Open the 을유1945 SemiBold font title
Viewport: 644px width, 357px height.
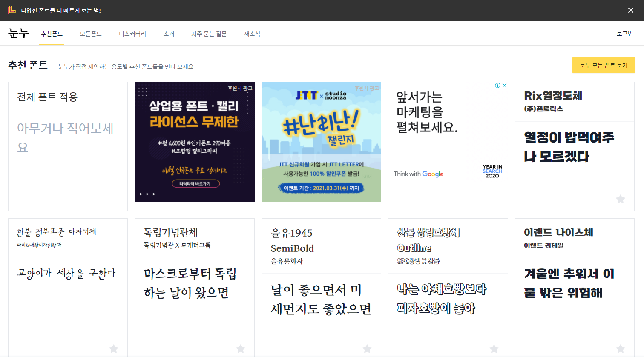pyautogui.click(x=292, y=240)
